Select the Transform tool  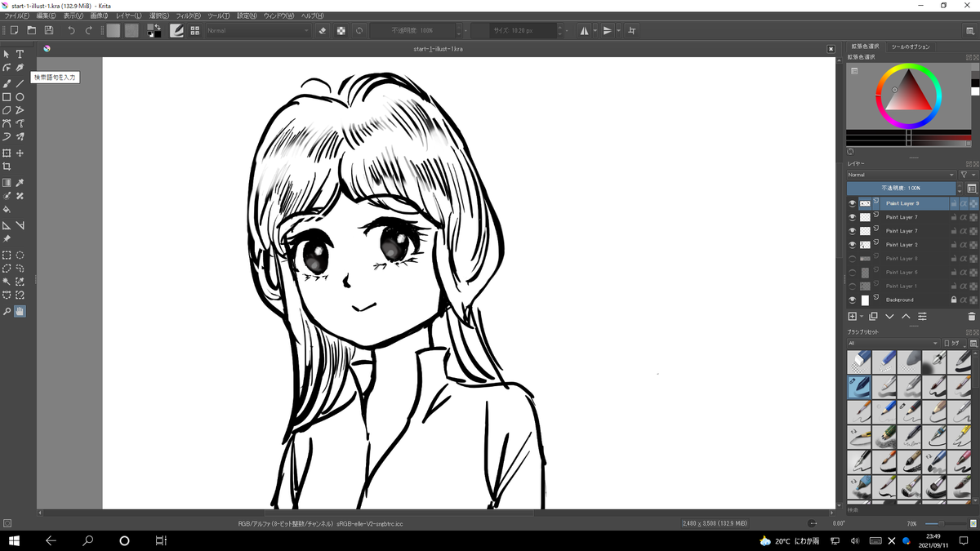(x=7, y=153)
